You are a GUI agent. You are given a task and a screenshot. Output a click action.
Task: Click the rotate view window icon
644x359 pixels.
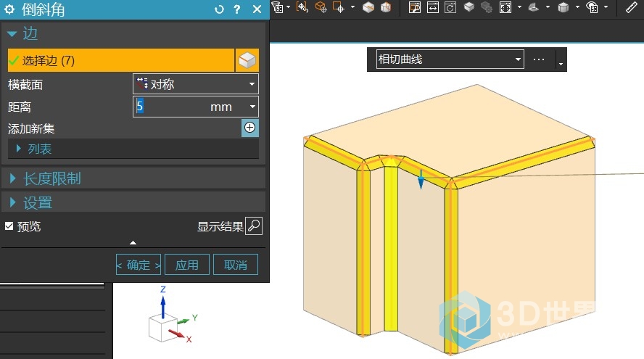pos(450,7)
